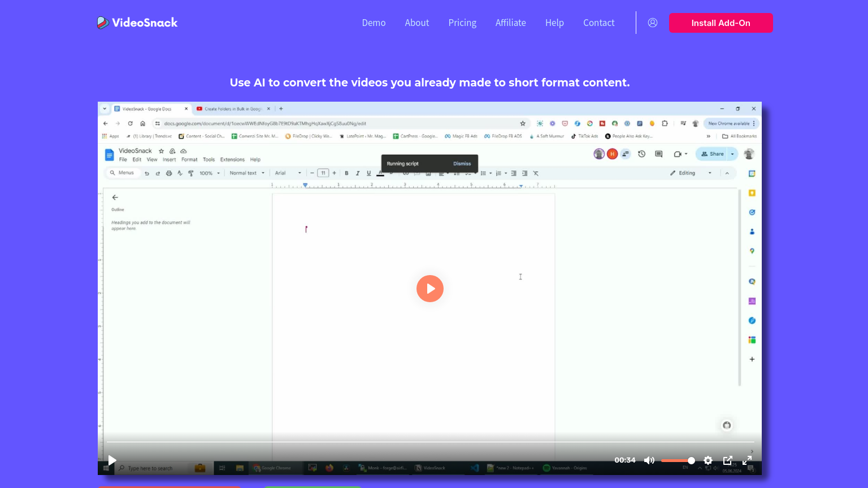Open Google Tasks in the side panel
Viewport: 868px width, 488px height.
752,212
